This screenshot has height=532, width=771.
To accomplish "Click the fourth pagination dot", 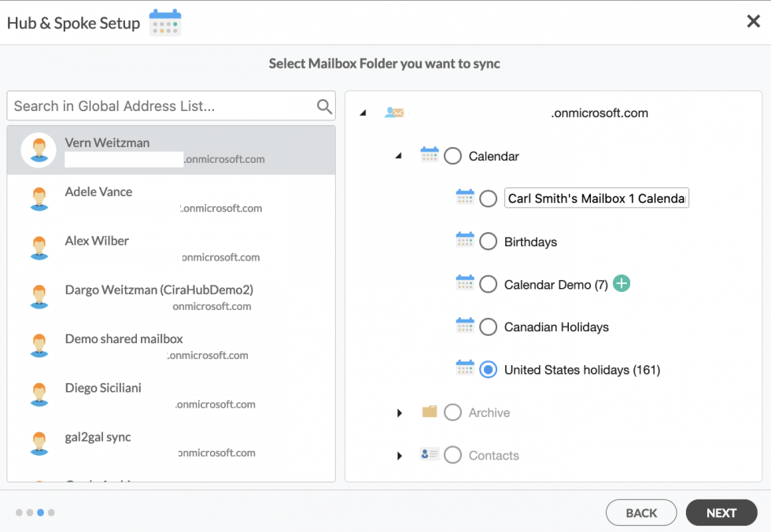I will pos(51,512).
